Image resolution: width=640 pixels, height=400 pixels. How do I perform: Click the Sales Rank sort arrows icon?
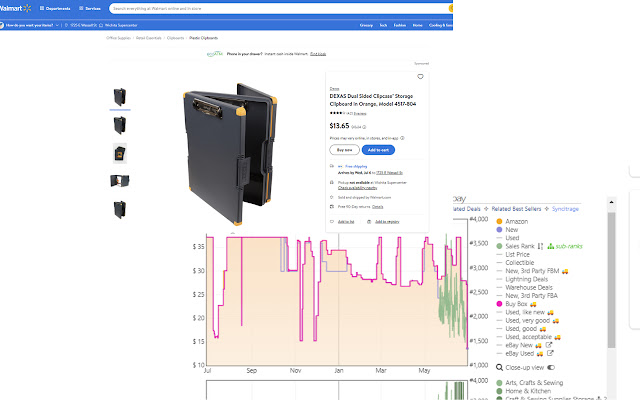[x=540, y=245]
